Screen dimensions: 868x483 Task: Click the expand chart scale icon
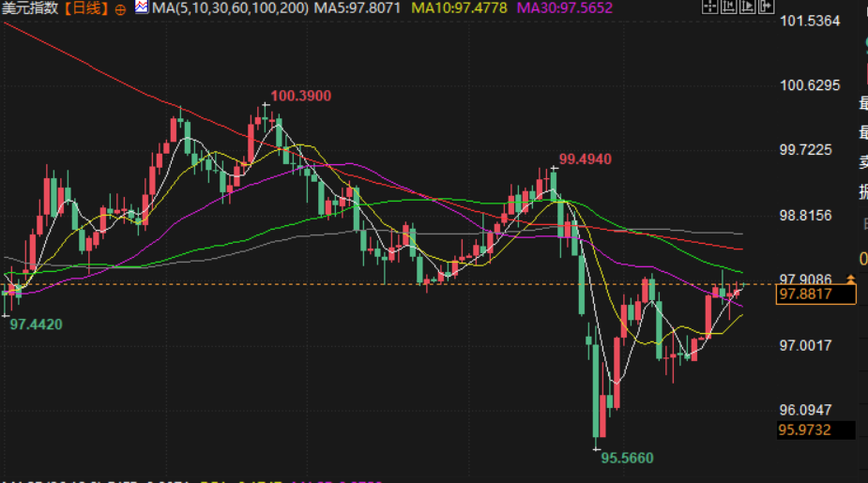pyautogui.click(x=747, y=7)
